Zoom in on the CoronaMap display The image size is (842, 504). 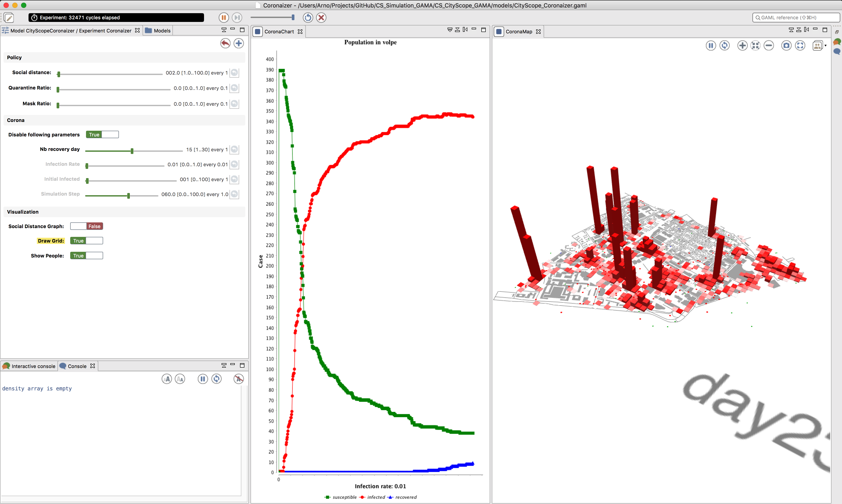click(742, 45)
